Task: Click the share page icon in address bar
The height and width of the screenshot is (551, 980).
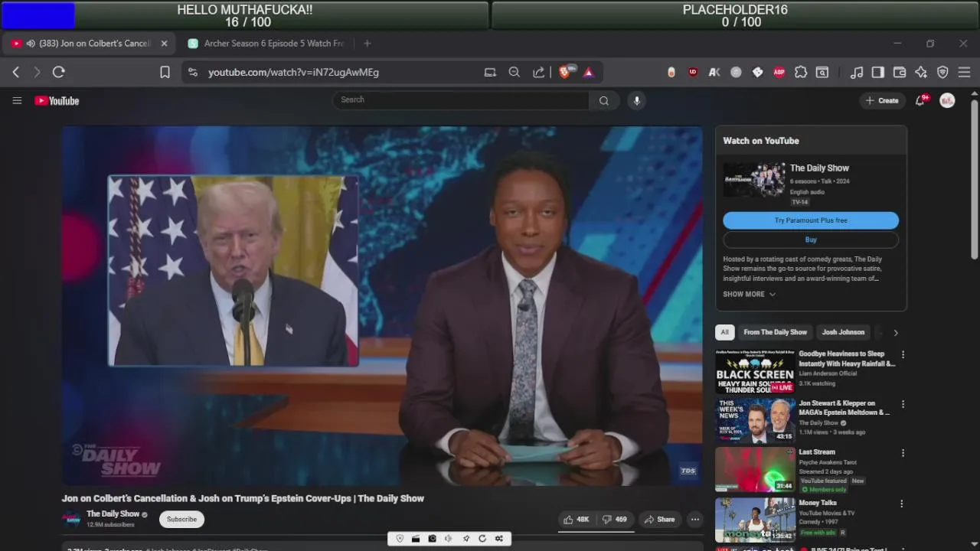Action: 538,72
